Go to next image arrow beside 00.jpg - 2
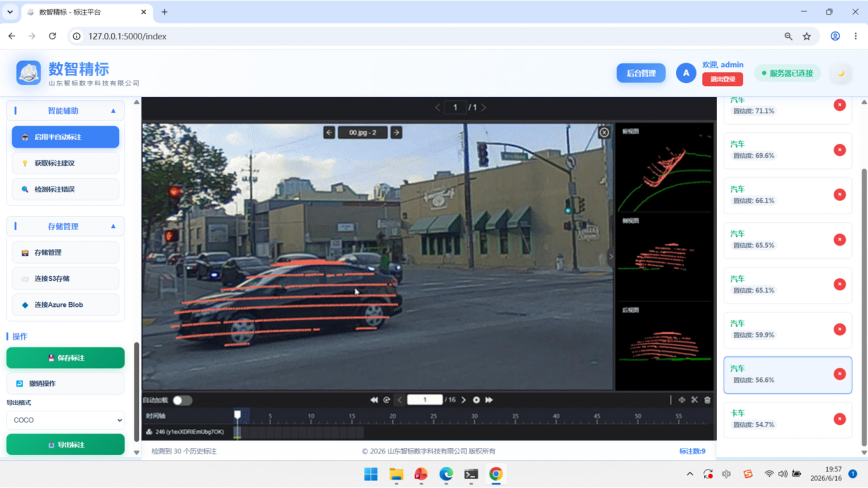The height and width of the screenshot is (488, 868). [x=396, y=133]
